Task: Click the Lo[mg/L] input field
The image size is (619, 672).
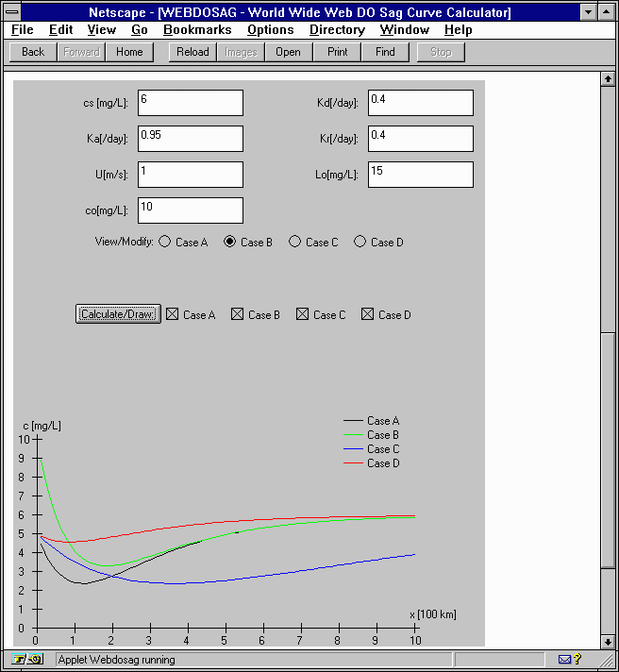Action: [x=420, y=175]
